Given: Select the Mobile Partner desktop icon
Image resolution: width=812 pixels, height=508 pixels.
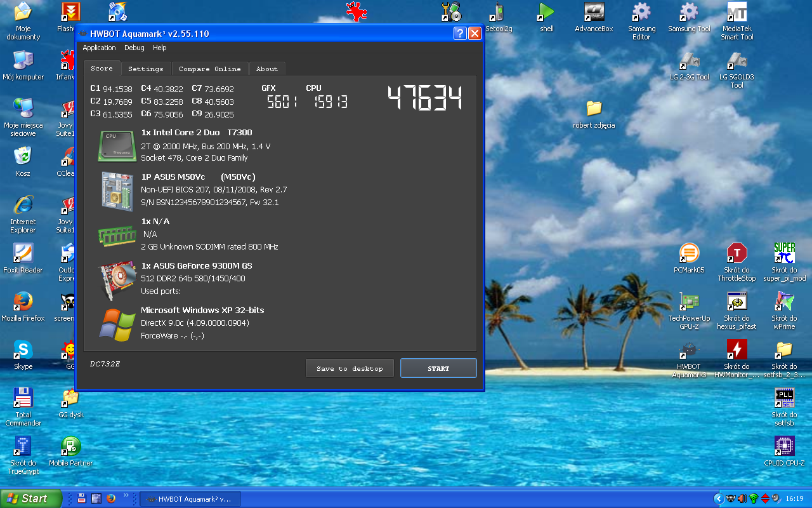Looking at the screenshot, I should [71, 451].
